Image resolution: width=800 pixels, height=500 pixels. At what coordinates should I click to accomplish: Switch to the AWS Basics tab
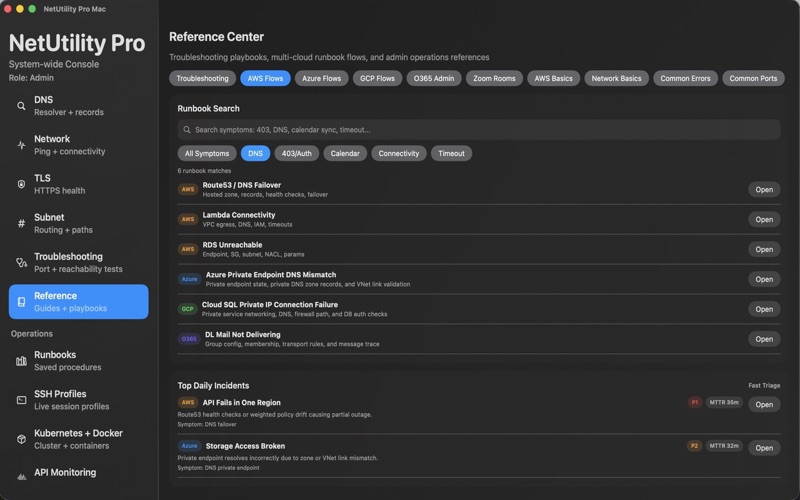tap(553, 78)
